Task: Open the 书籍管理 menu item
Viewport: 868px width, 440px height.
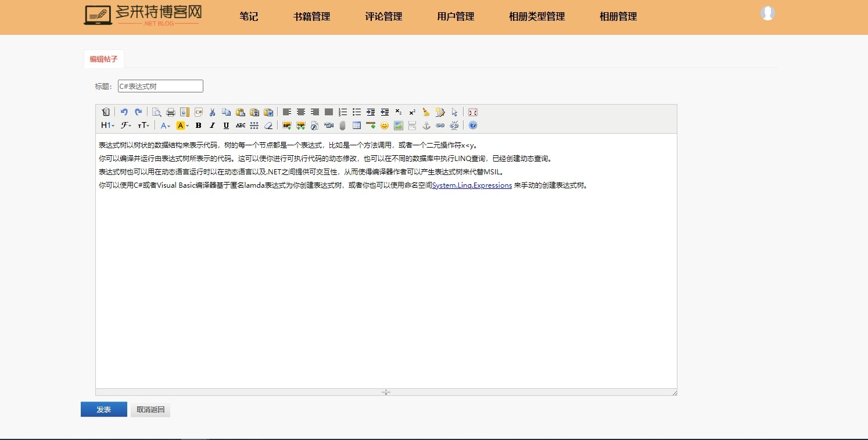Action: click(311, 17)
